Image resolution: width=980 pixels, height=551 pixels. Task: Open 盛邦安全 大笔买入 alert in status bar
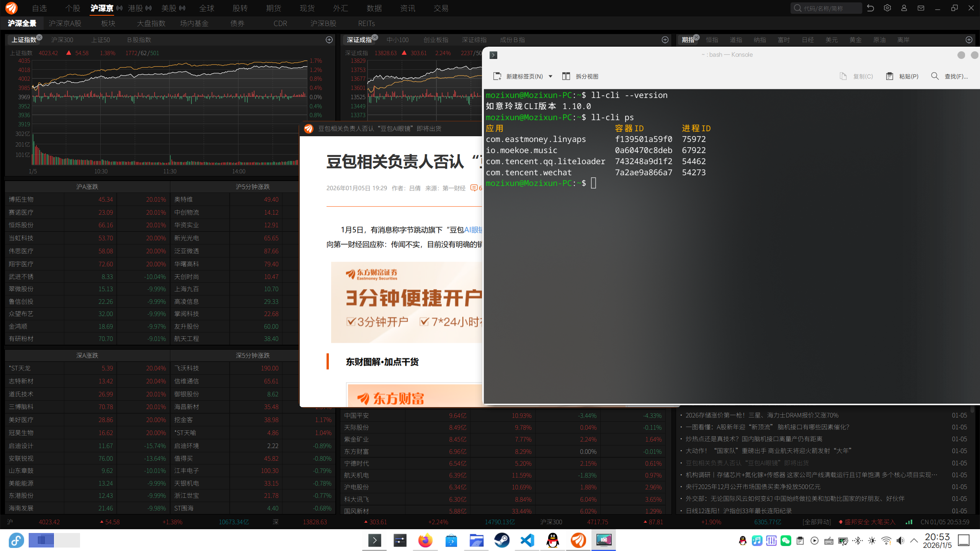867,522
